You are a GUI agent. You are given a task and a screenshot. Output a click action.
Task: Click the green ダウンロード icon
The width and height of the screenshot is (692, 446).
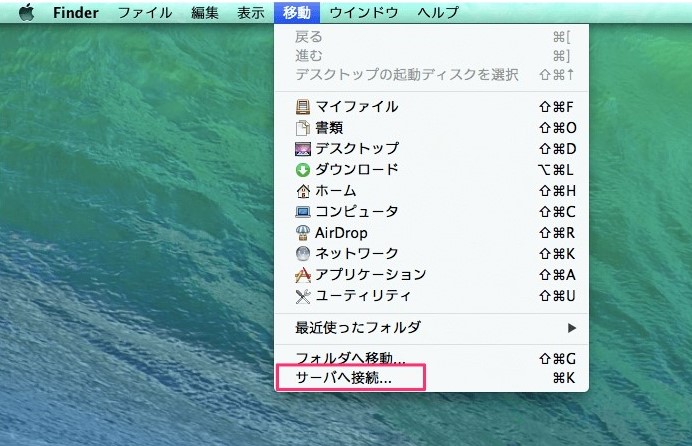[x=304, y=170]
